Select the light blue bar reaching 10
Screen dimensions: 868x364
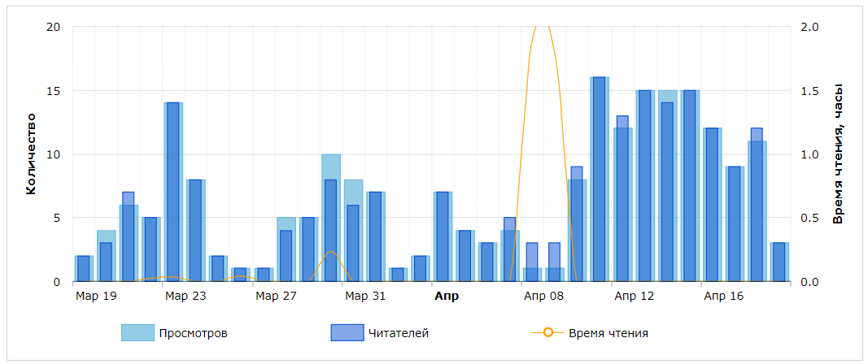point(331,218)
